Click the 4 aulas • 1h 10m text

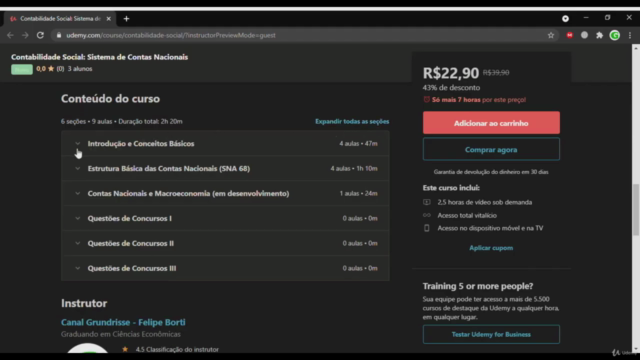[354, 169]
